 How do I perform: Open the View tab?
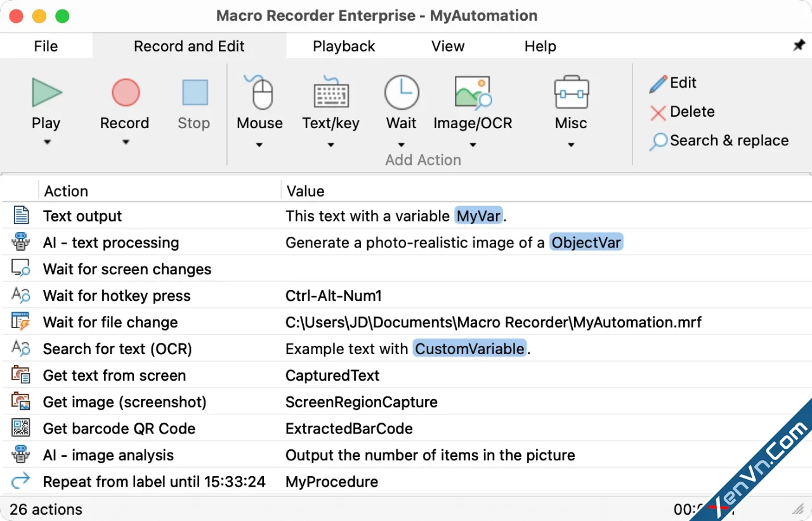(448, 46)
